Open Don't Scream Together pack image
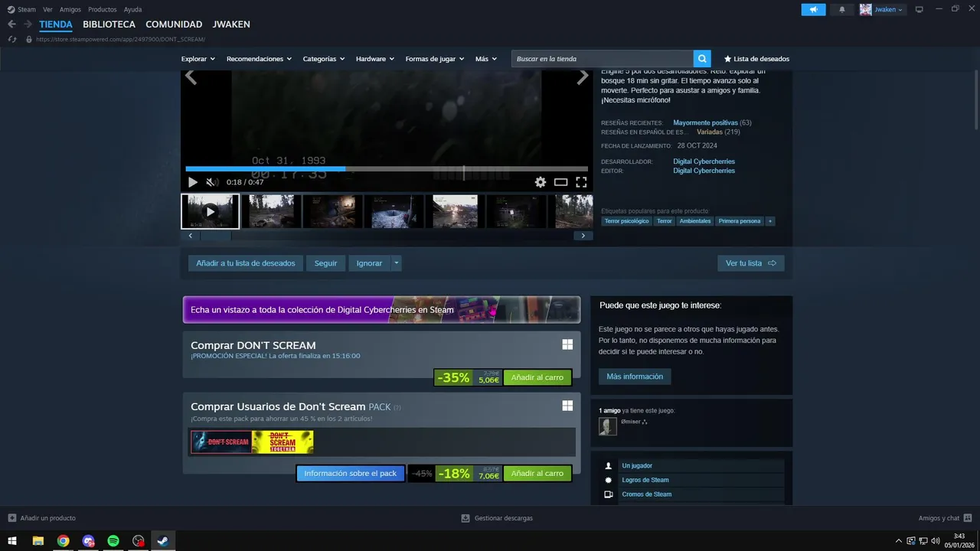This screenshot has height=551, width=980. pos(283,442)
